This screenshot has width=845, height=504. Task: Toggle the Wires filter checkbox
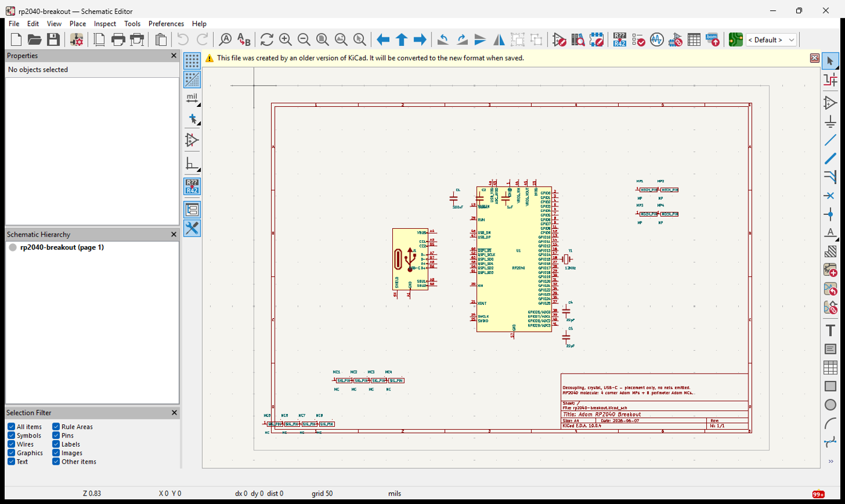click(11, 444)
